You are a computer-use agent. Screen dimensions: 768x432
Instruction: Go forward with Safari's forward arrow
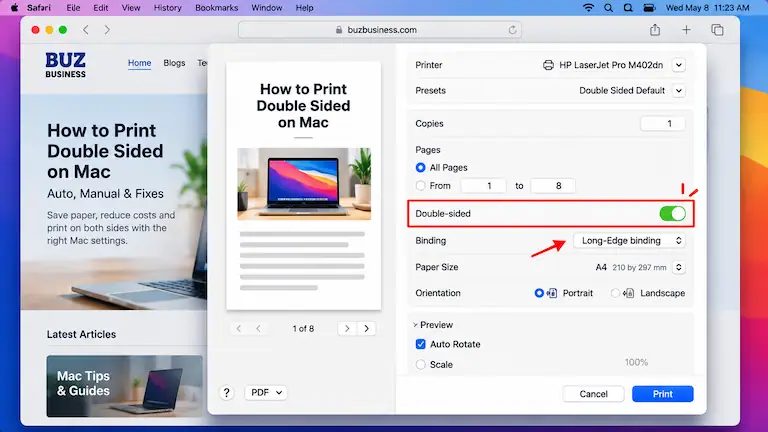click(x=107, y=30)
